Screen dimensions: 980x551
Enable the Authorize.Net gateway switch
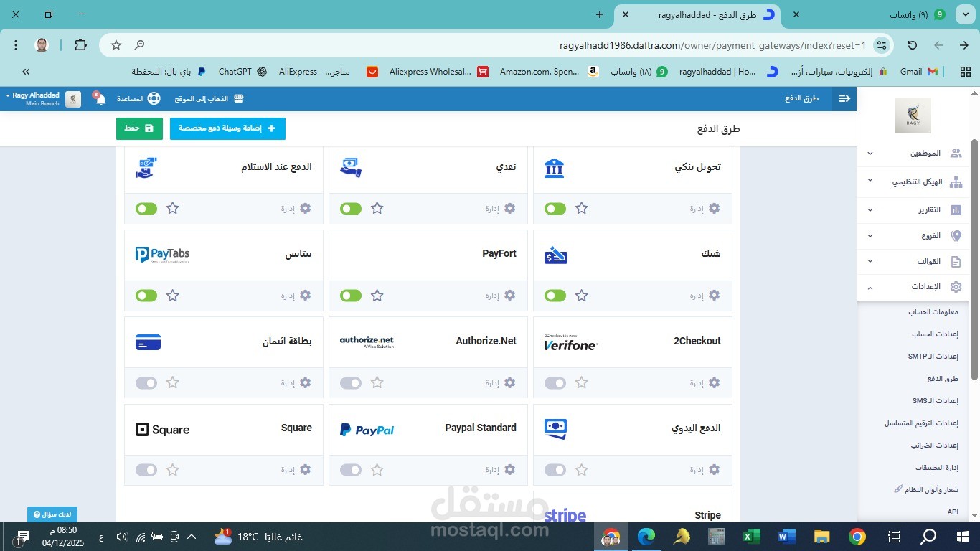point(351,383)
